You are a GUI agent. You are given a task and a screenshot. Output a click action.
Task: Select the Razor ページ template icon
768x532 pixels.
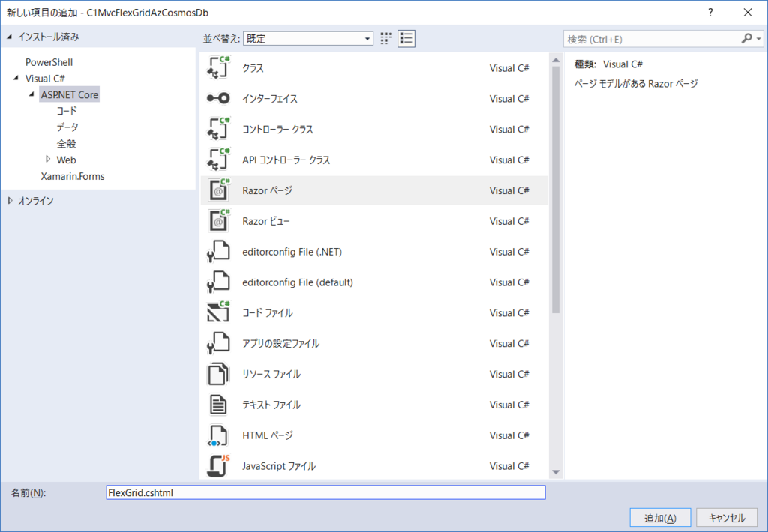[218, 190]
